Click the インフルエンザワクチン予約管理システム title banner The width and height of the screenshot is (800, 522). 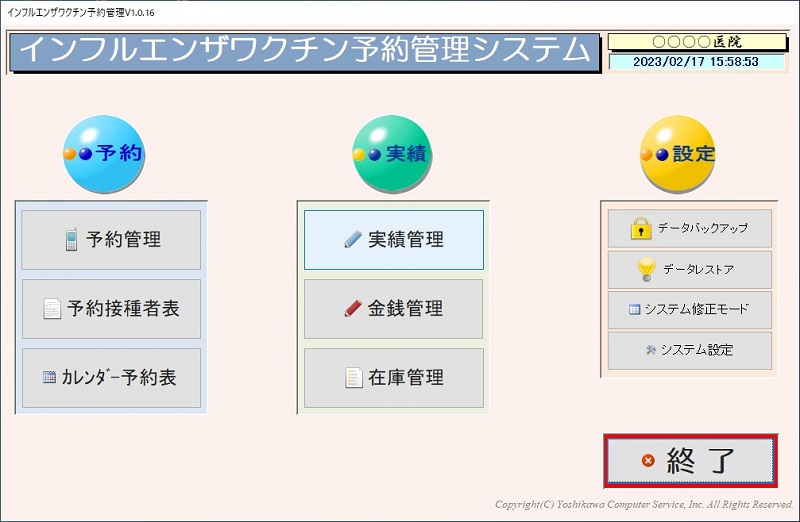point(305,53)
